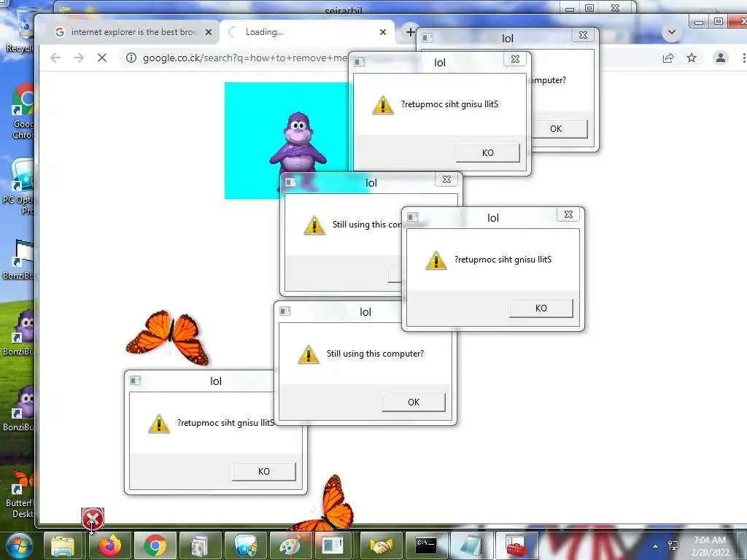The height and width of the screenshot is (560, 747).
Task: Open a new Chrome tab with the plus button
Action: [x=410, y=32]
